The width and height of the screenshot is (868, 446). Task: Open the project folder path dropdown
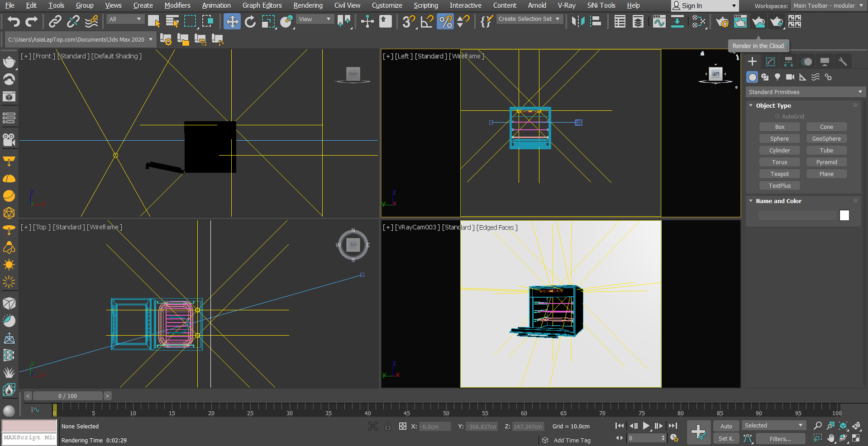(81, 39)
